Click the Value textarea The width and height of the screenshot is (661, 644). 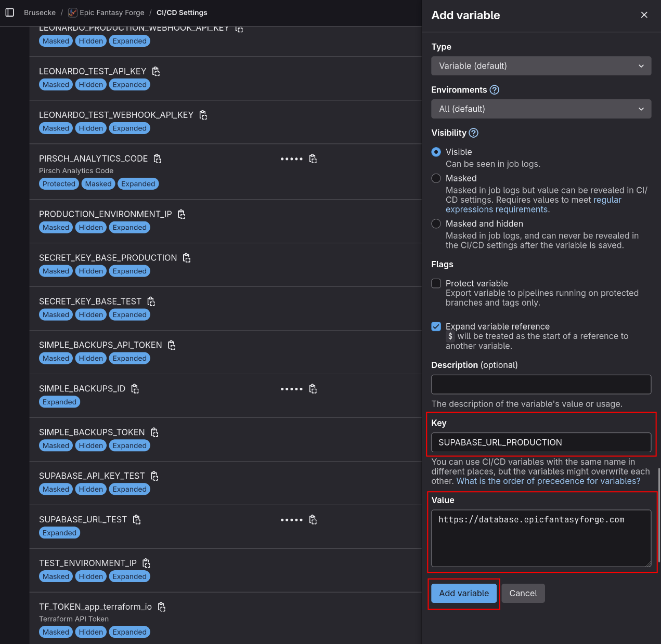541,538
